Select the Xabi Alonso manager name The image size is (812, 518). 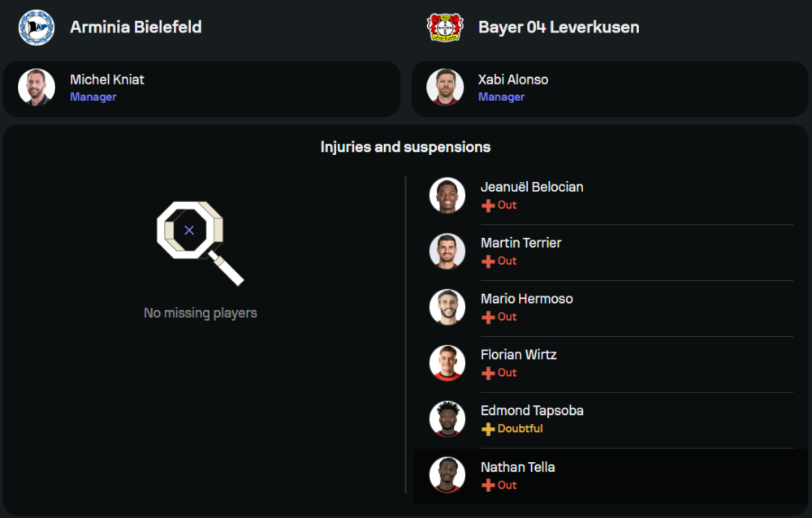coord(513,80)
